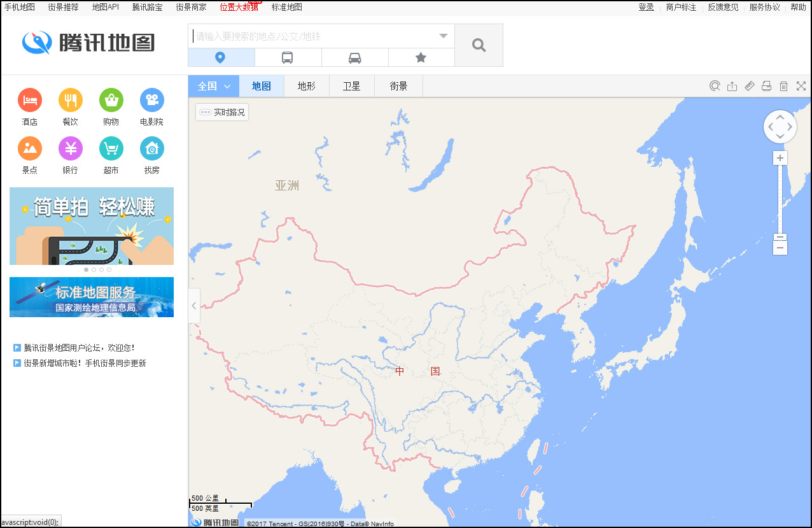Open the 简单拍 轻松赚 banner
Screen dimensions: 812x528
(92, 226)
